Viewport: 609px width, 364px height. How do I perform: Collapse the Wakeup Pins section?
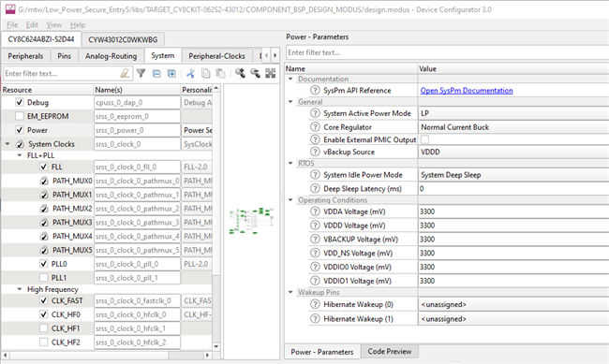pos(290,292)
